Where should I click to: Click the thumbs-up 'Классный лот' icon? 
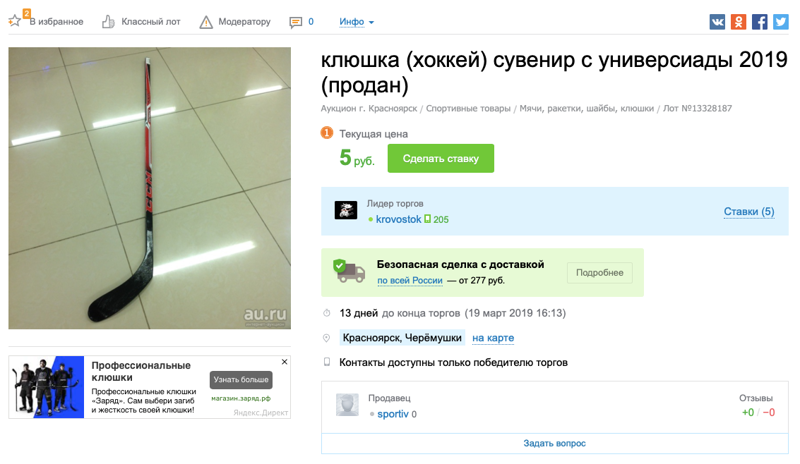click(108, 22)
